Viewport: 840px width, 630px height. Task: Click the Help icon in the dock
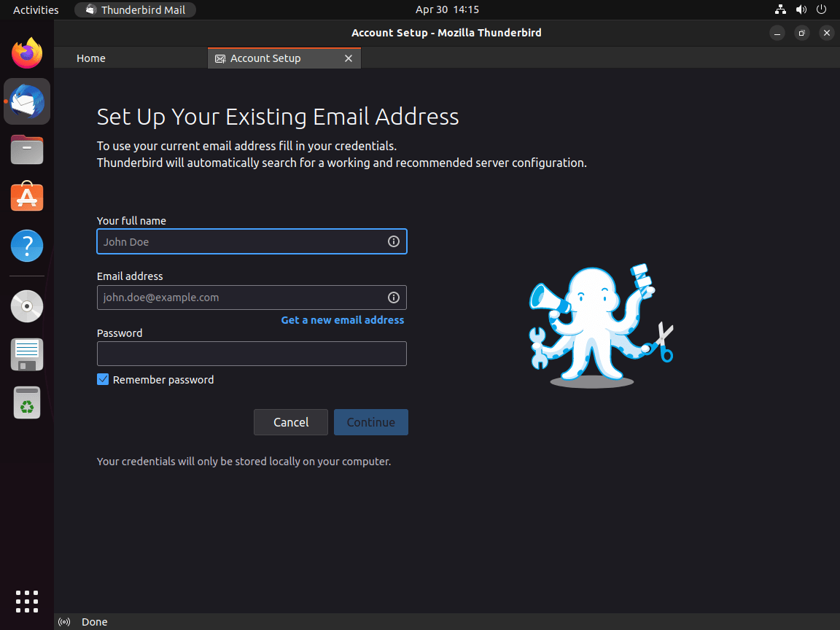(26, 246)
